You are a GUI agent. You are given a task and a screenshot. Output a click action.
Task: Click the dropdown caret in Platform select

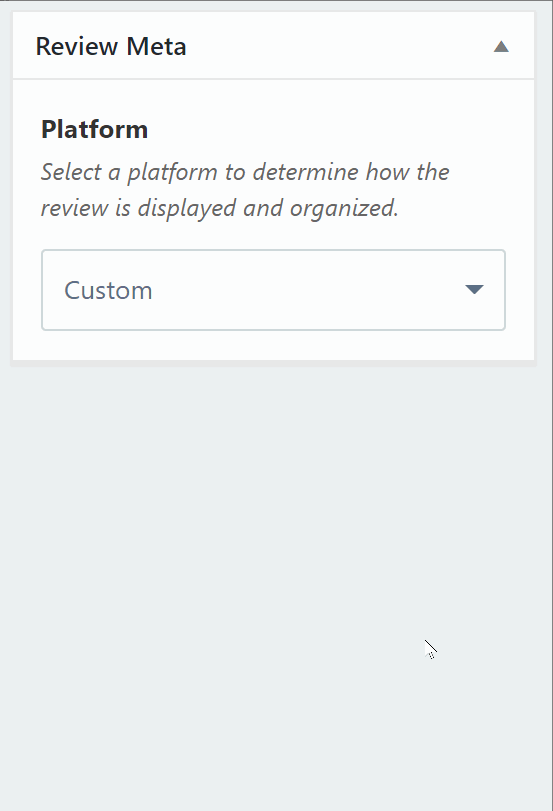474,289
